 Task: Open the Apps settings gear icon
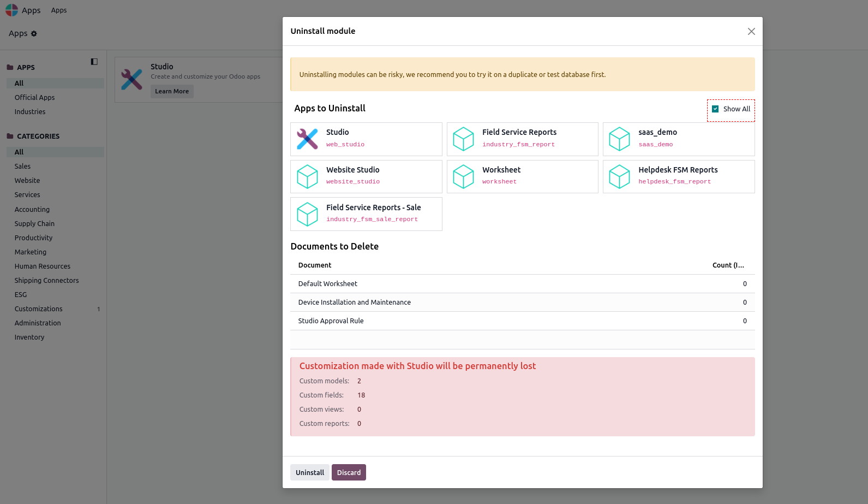click(34, 33)
